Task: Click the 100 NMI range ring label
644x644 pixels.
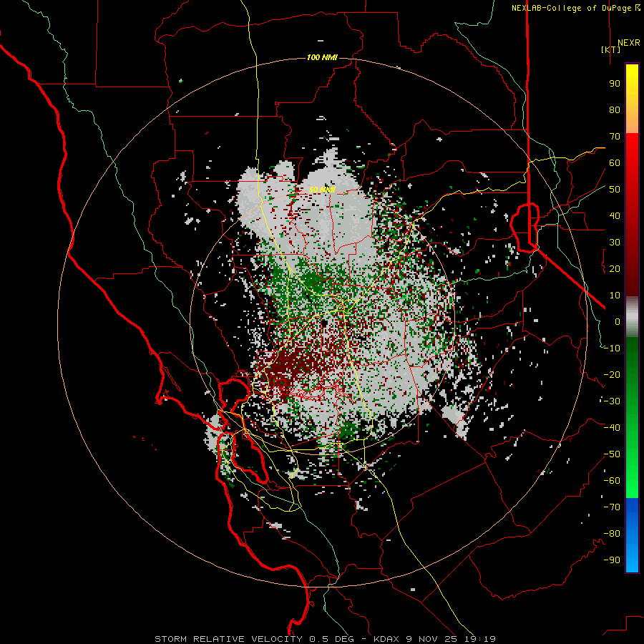Action: pos(322,57)
